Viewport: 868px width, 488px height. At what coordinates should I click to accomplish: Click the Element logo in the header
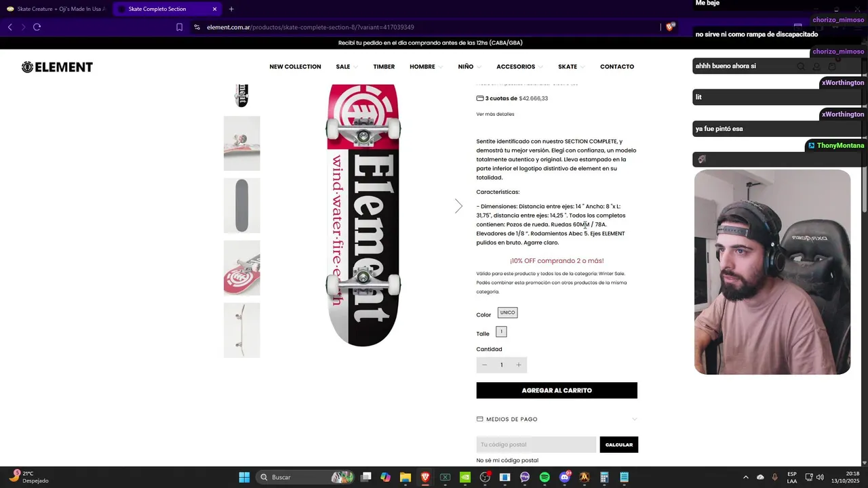[57, 67]
